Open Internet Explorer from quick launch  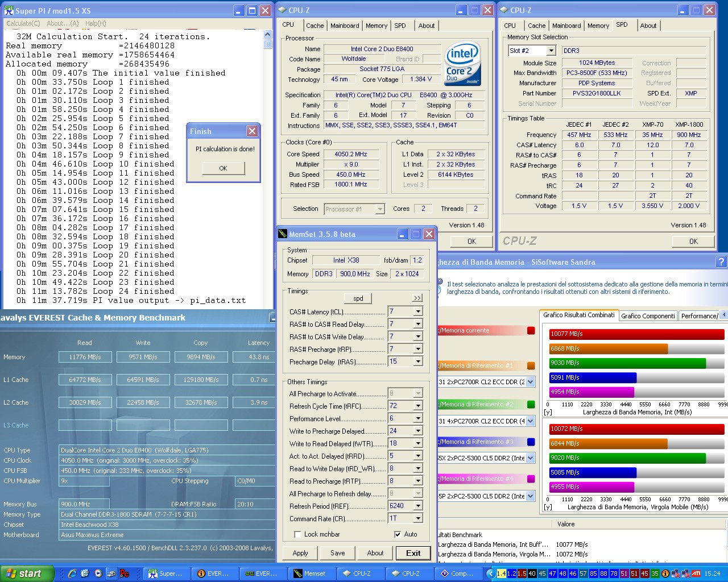(x=72, y=573)
